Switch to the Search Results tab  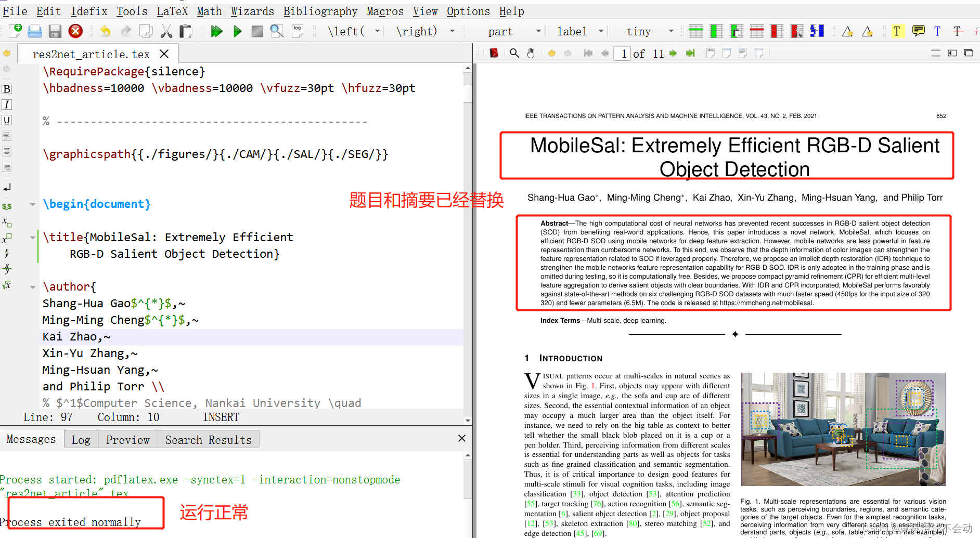(x=209, y=440)
